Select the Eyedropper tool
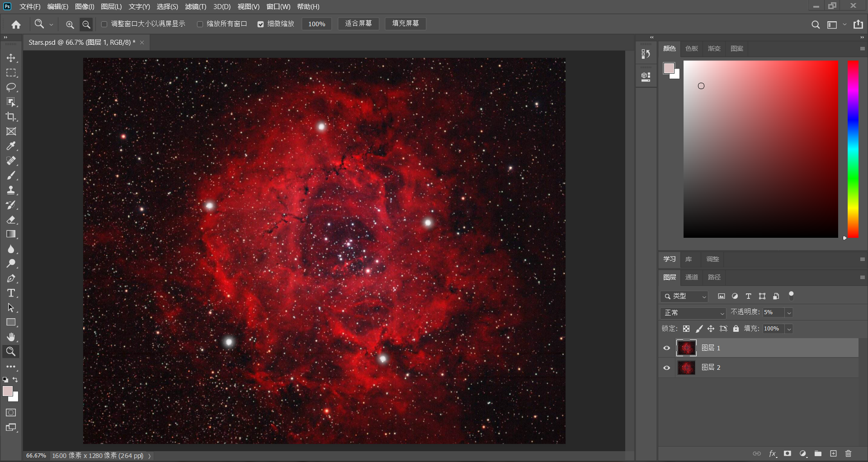Screen dimensions: 868x462 [x=11, y=146]
